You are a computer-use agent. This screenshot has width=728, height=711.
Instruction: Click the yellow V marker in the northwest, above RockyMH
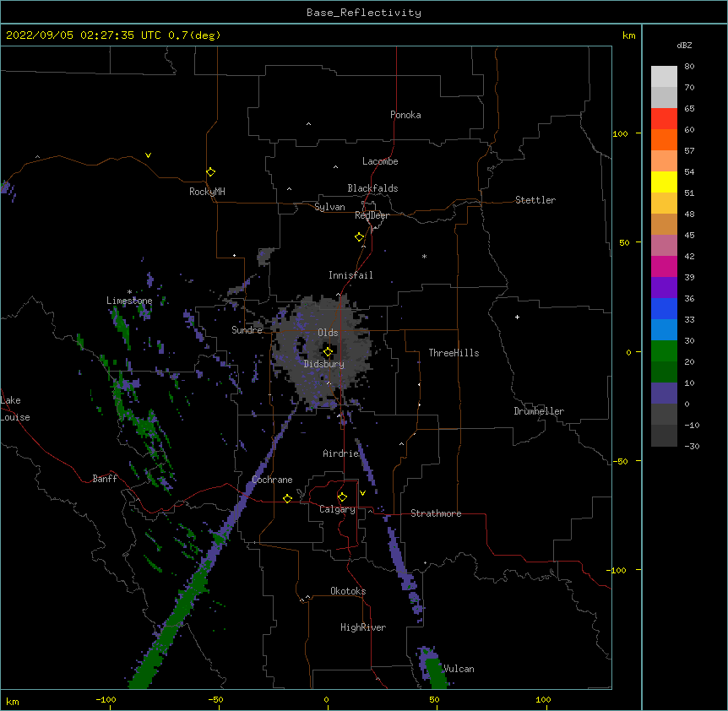148,155
